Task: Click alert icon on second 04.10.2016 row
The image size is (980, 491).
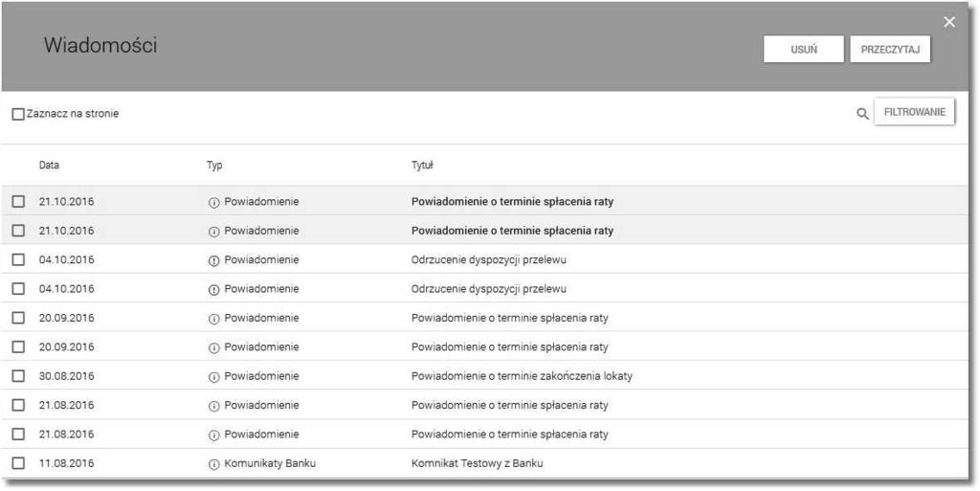Action: tap(213, 289)
